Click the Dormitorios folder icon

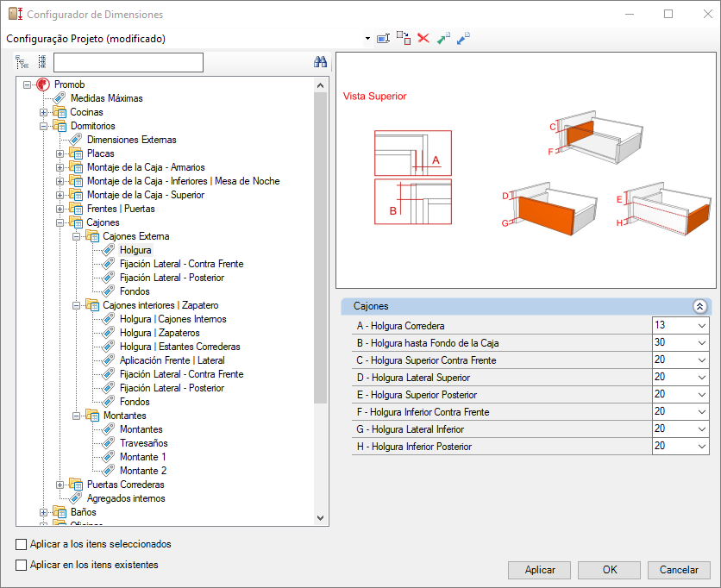[x=60, y=126]
